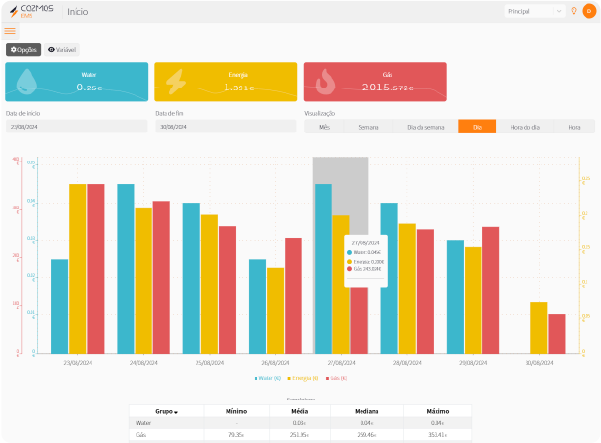
Task: Toggle Water series in chart legend
Action: (x=268, y=378)
